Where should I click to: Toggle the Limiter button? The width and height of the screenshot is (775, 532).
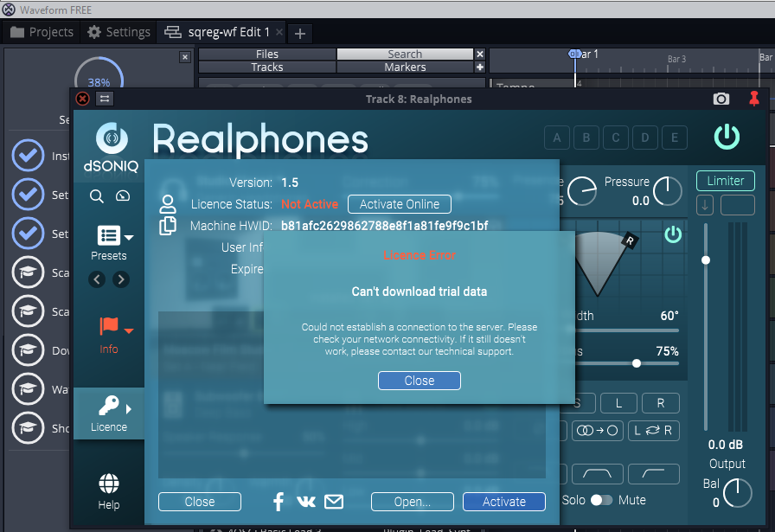pyautogui.click(x=725, y=181)
